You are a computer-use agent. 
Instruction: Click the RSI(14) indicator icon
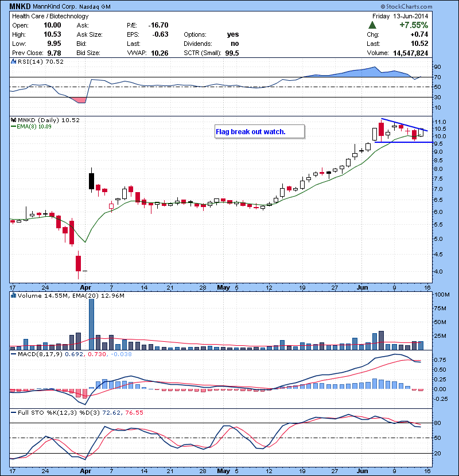tap(14, 61)
